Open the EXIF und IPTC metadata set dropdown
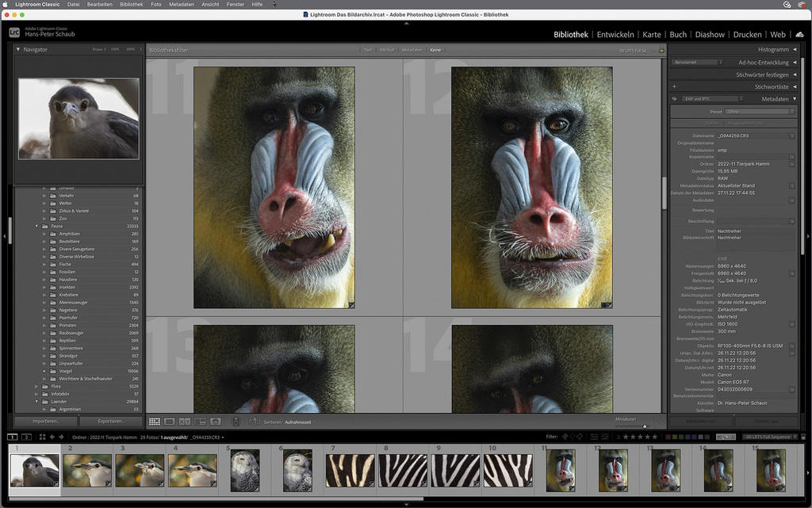The width and height of the screenshot is (812, 508). click(713, 99)
